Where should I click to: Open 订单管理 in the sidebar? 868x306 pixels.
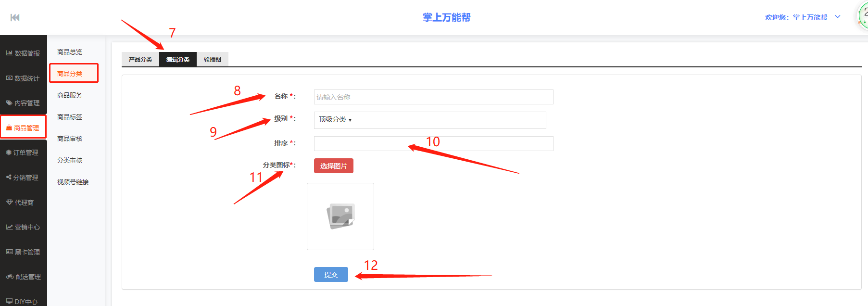coord(23,153)
